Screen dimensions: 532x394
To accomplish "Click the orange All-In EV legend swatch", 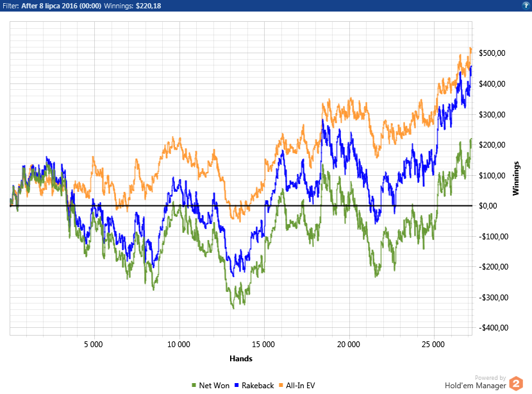I will (x=281, y=385).
